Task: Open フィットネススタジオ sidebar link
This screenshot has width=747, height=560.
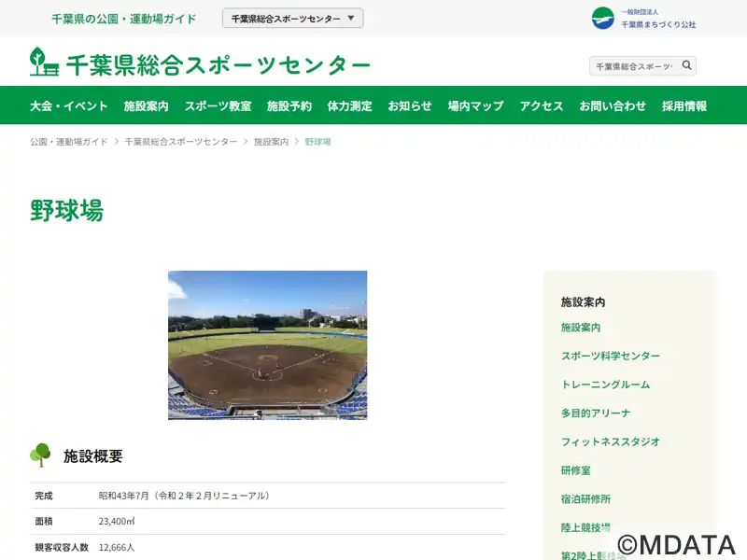Action: point(611,441)
